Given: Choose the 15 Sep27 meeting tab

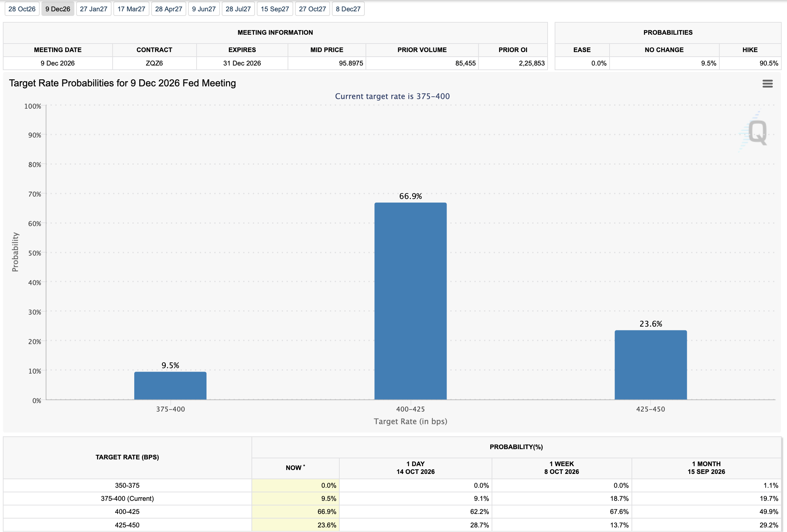Looking at the screenshot, I should coord(275,9).
